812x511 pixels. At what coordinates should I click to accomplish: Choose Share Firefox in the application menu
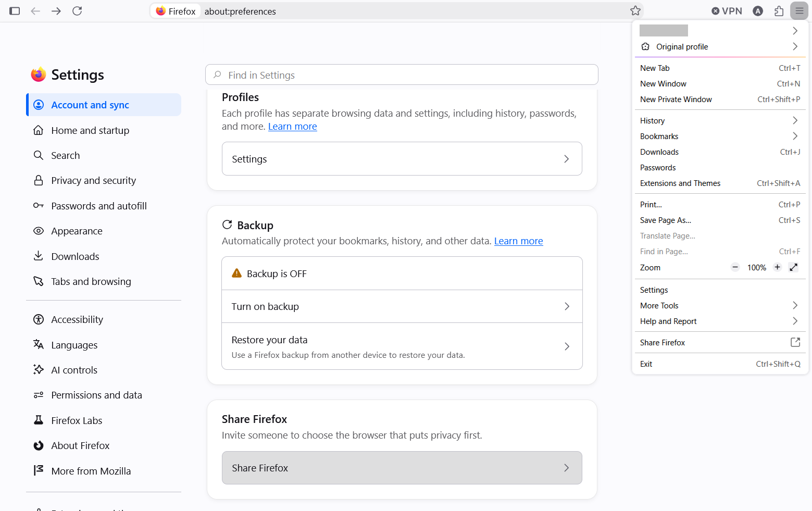point(720,342)
